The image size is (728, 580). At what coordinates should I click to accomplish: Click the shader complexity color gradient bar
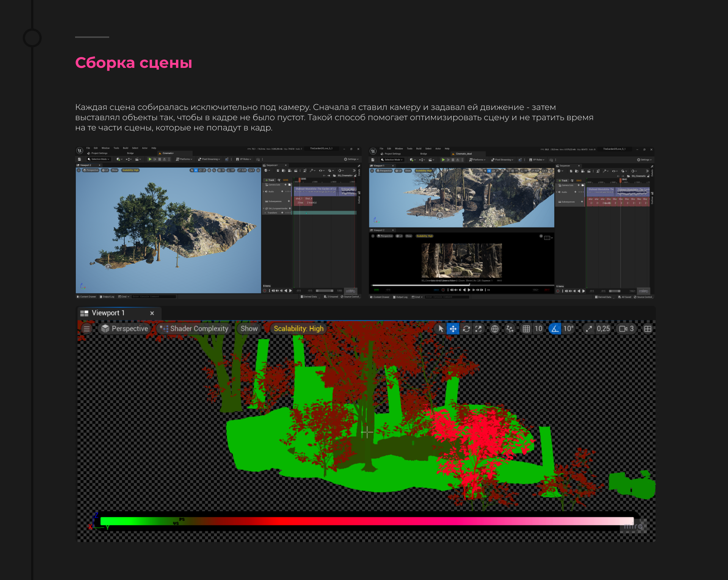pyautogui.click(x=366, y=521)
